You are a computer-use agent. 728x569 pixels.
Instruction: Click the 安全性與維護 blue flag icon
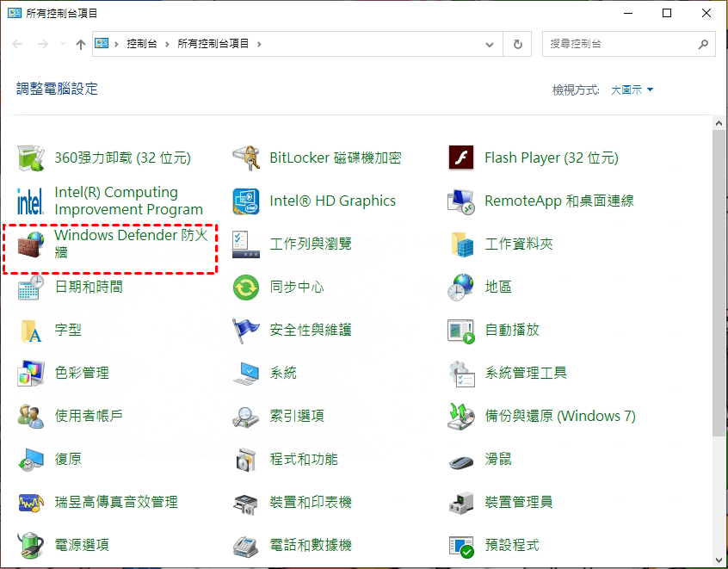click(x=246, y=331)
